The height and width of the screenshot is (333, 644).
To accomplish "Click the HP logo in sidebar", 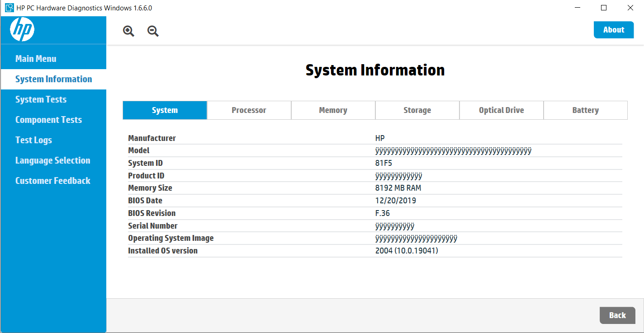I will point(22,30).
